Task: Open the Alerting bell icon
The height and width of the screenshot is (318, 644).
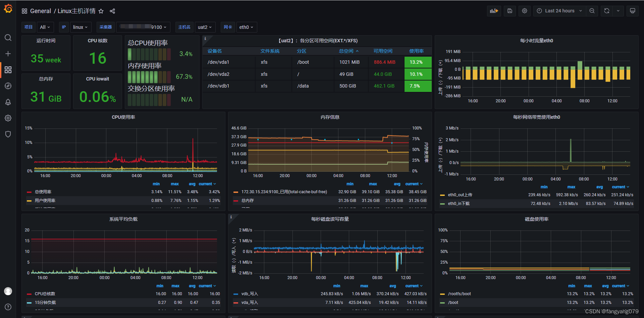Action: pyautogui.click(x=8, y=102)
